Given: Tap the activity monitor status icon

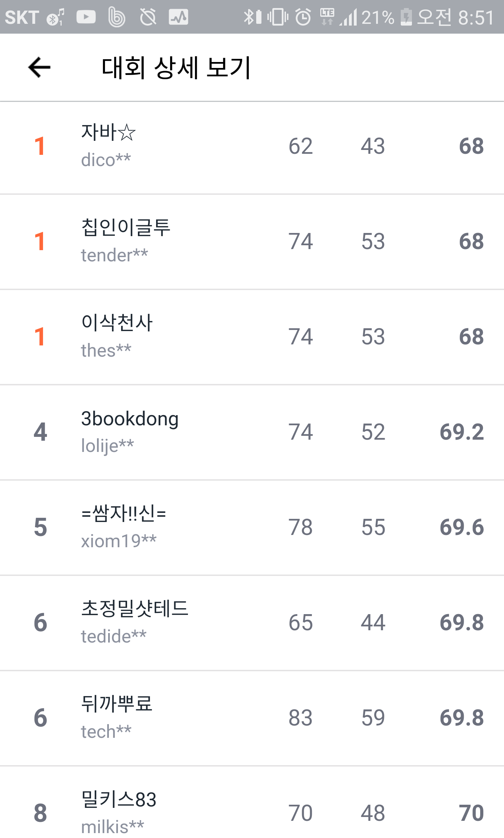Looking at the screenshot, I should pos(178,17).
